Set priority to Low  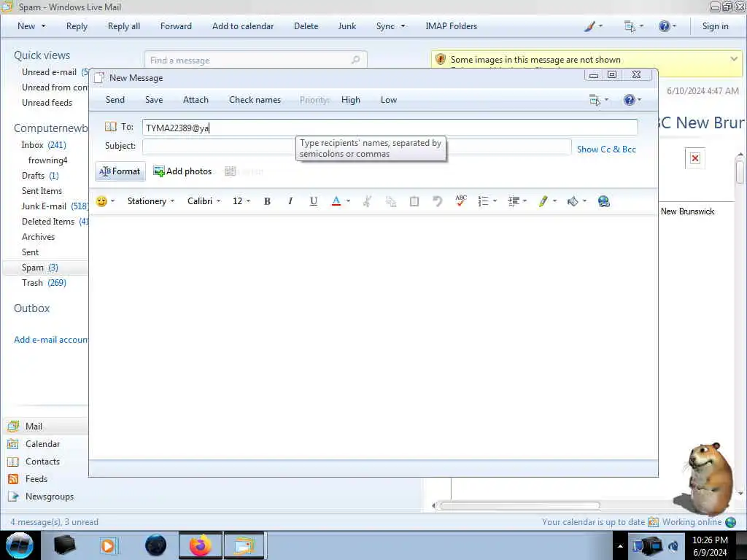pyautogui.click(x=389, y=100)
